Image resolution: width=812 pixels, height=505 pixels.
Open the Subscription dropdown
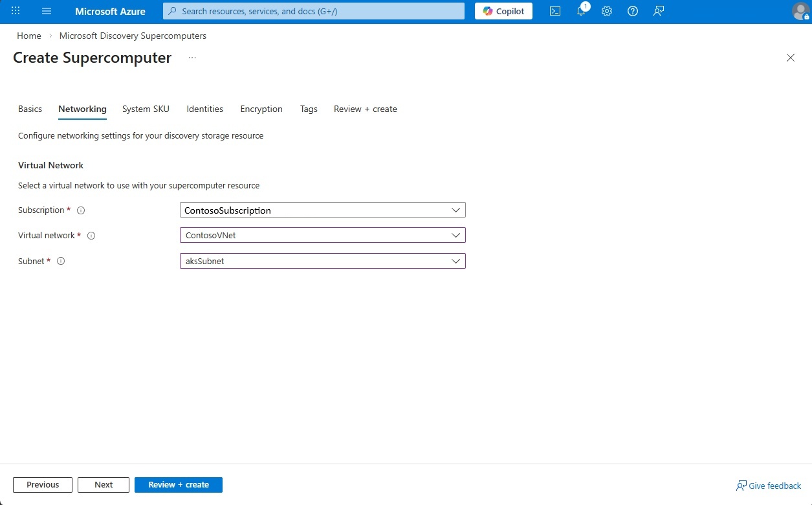point(322,210)
